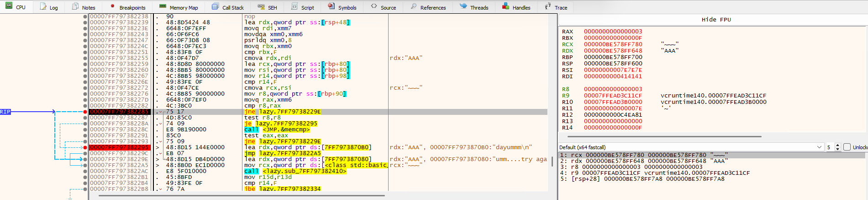
Task: Select call argument 2: rdx row
Action: (x=712, y=161)
